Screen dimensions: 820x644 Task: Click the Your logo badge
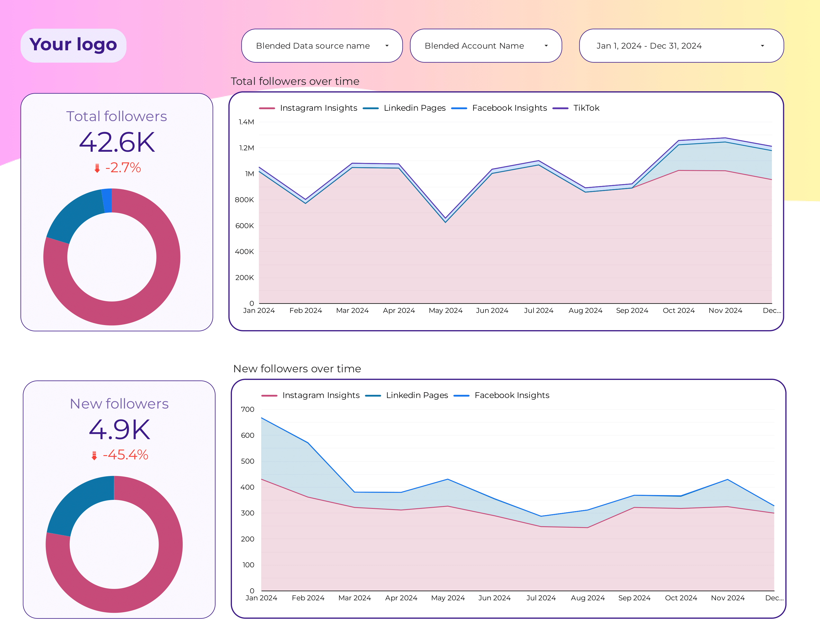coord(73,45)
